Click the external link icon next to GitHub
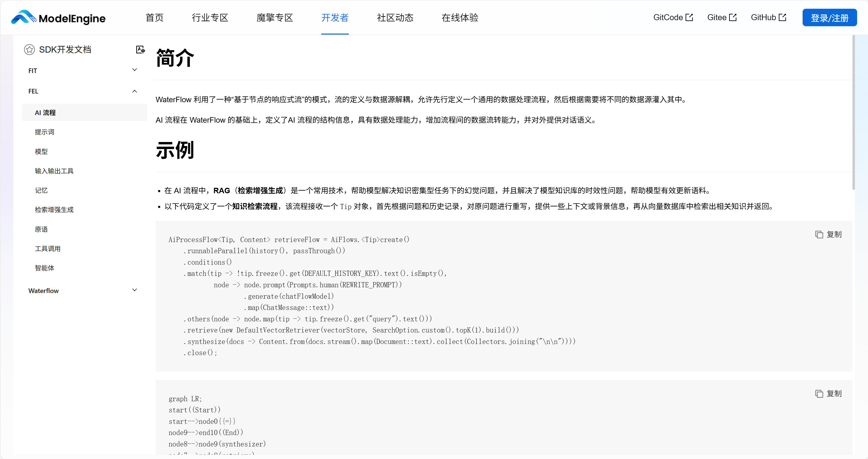The image size is (868, 459). click(x=783, y=17)
